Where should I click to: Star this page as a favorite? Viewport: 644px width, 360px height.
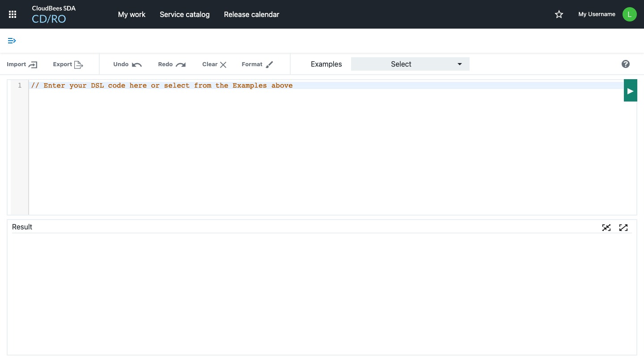(559, 14)
